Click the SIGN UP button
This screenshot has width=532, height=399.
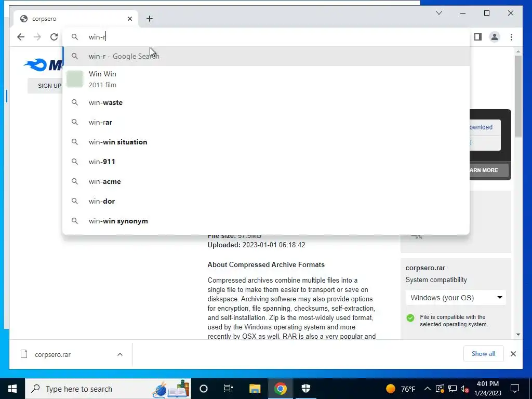45,86
